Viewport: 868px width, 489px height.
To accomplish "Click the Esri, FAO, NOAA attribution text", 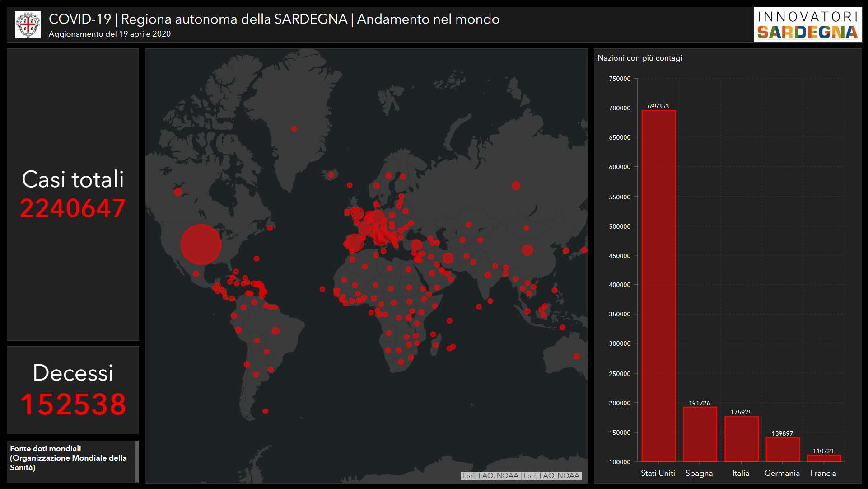I will [521, 475].
